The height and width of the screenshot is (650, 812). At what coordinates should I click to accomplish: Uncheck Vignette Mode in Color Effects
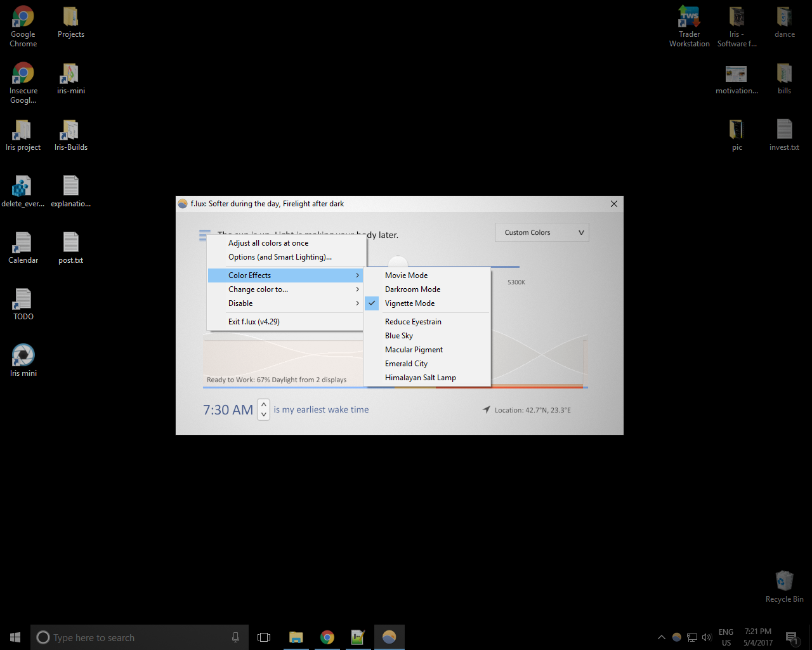(x=427, y=303)
